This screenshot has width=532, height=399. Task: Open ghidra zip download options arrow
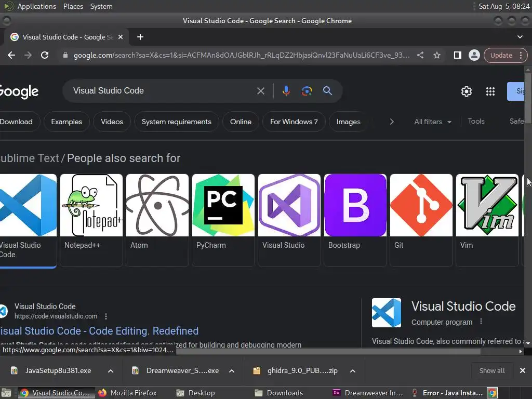[353, 371]
